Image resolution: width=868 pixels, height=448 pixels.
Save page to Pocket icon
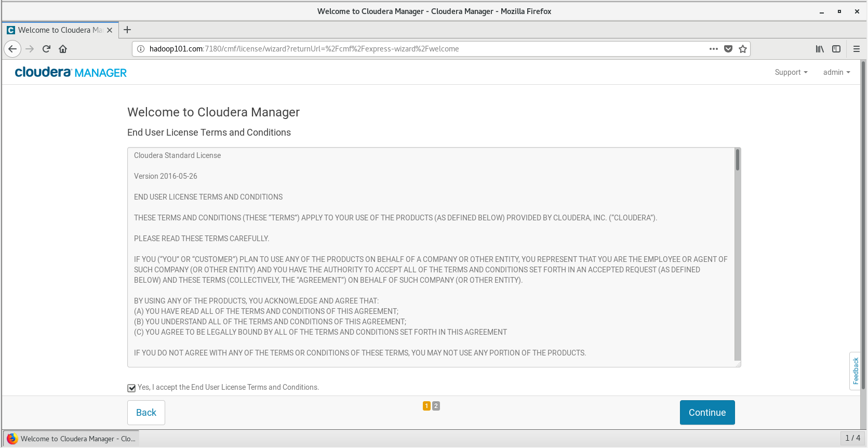point(728,49)
